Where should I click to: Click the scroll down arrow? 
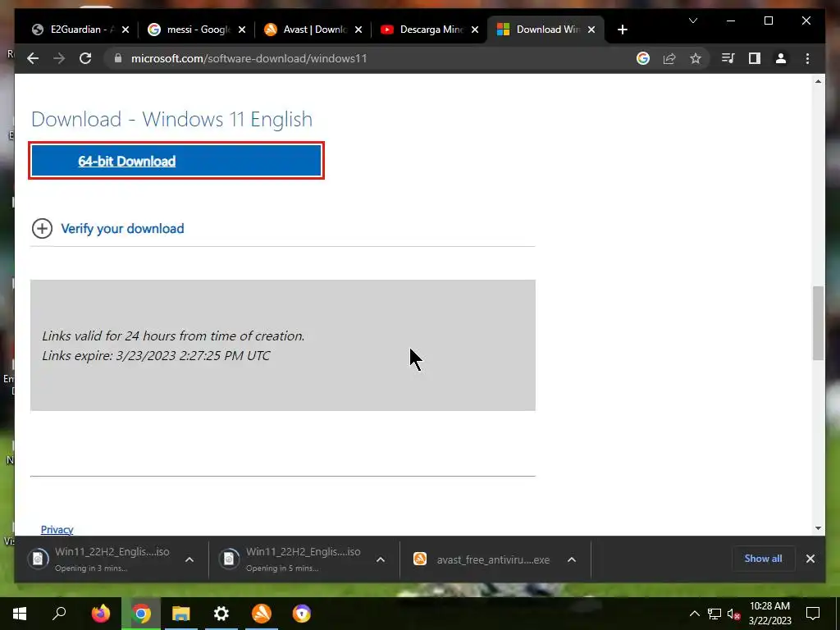(818, 528)
